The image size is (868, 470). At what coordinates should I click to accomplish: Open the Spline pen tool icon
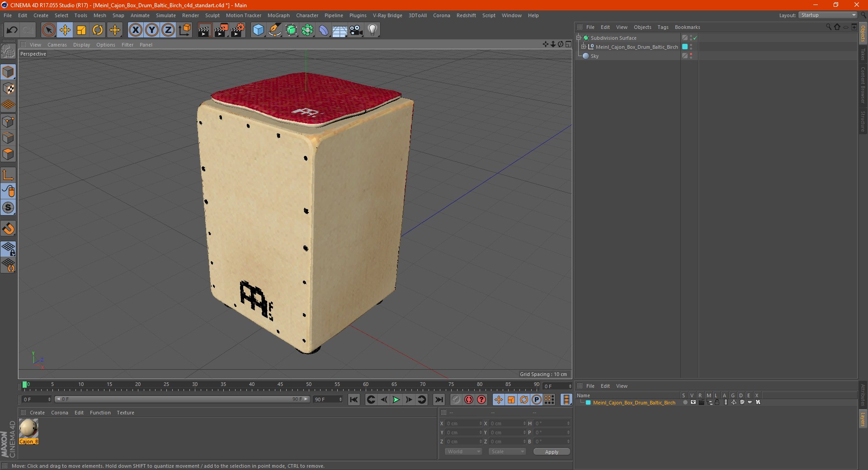(x=275, y=30)
